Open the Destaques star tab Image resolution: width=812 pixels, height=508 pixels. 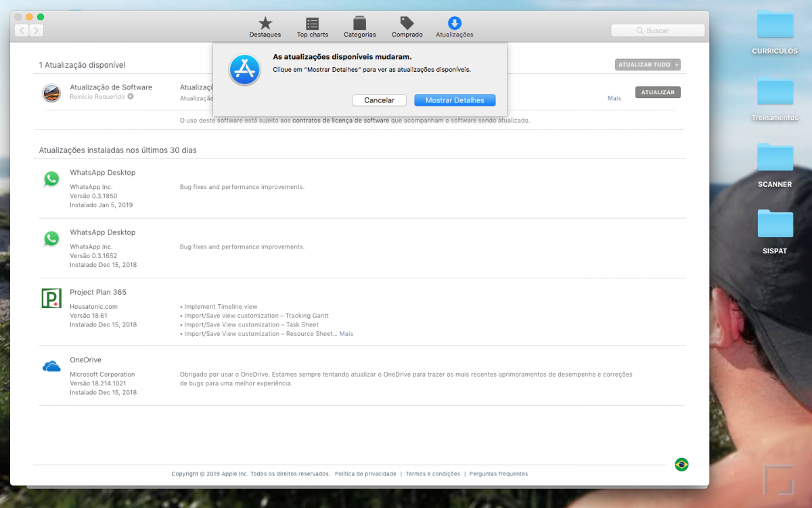[x=265, y=24]
